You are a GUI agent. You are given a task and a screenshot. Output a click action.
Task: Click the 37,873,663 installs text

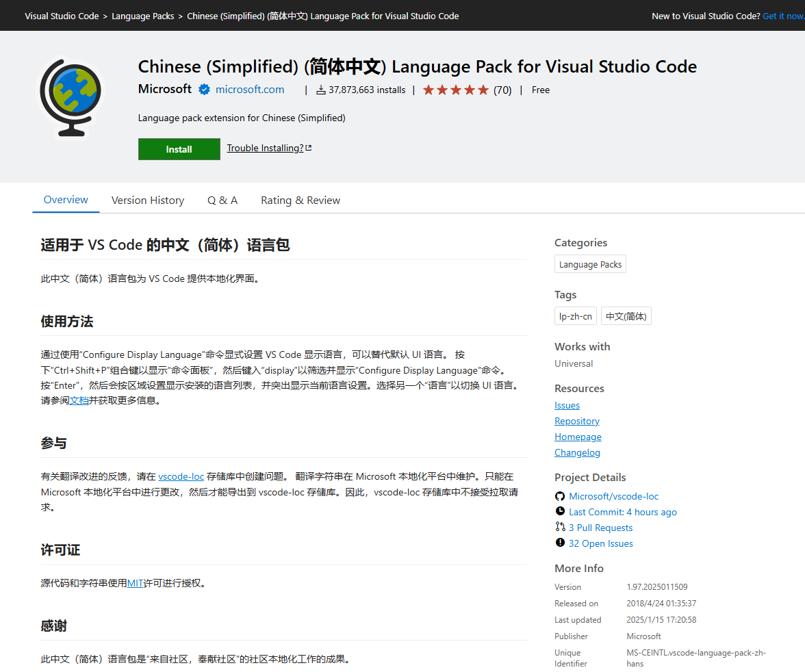click(x=367, y=90)
